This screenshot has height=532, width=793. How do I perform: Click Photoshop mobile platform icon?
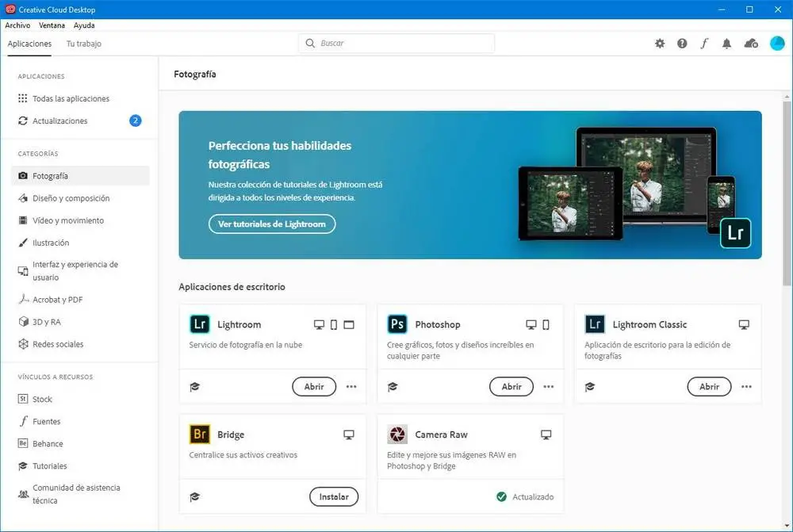(x=546, y=324)
